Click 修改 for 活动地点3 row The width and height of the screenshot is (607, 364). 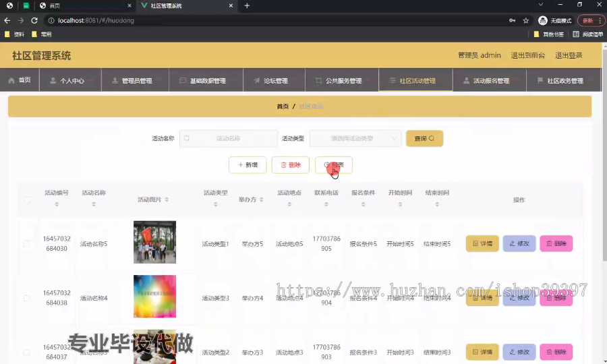(519, 352)
